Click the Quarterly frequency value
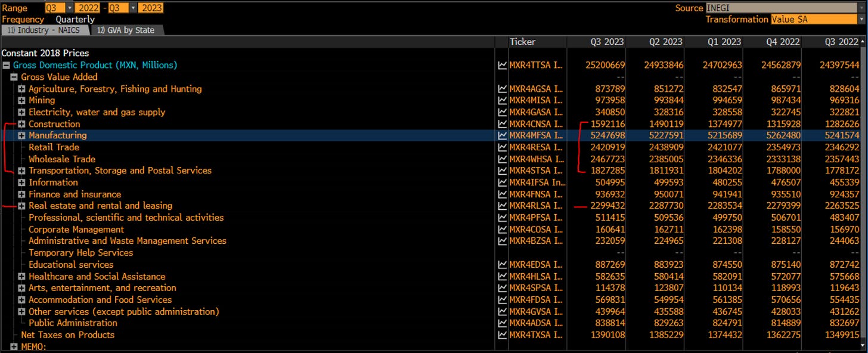The height and width of the screenshot is (353, 868). [75, 19]
